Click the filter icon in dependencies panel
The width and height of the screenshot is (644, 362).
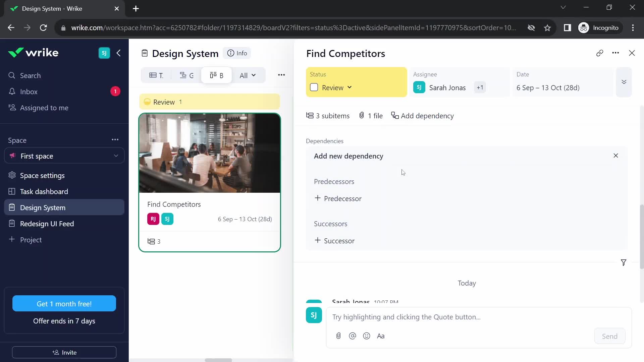click(x=624, y=262)
